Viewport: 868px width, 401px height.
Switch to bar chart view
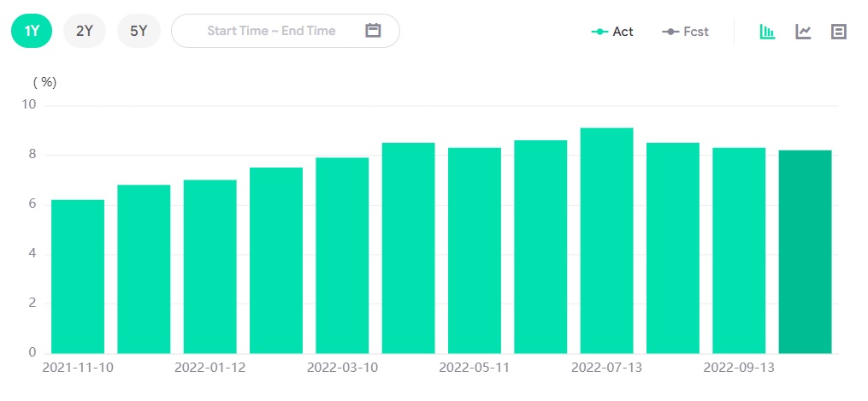coord(767,32)
